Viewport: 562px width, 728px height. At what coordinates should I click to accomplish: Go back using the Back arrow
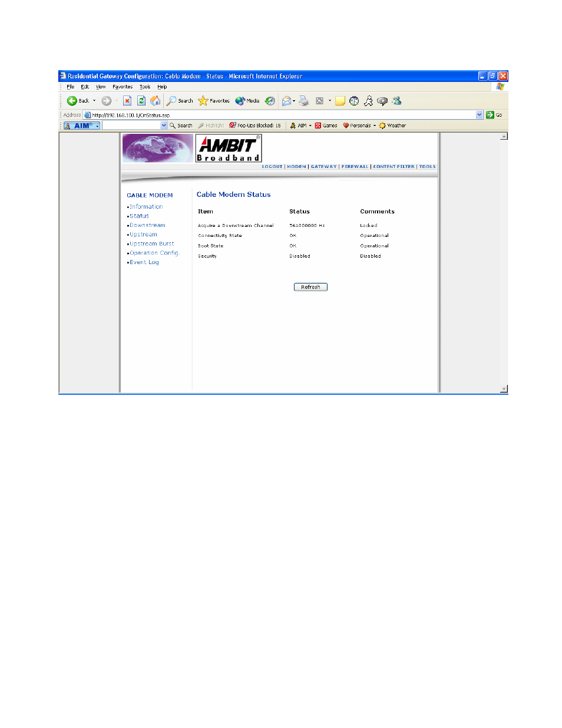pyautogui.click(x=77, y=101)
